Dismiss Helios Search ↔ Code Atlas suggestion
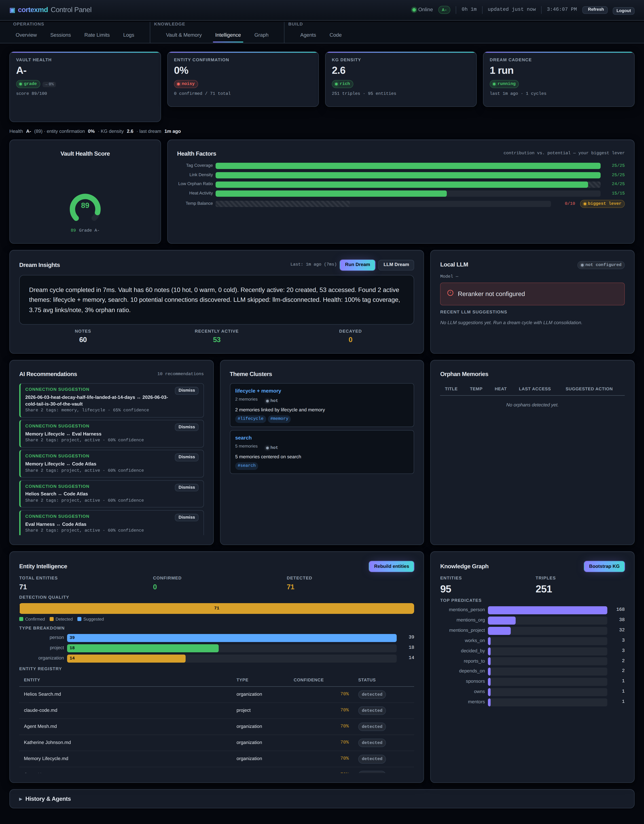 pos(186,488)
